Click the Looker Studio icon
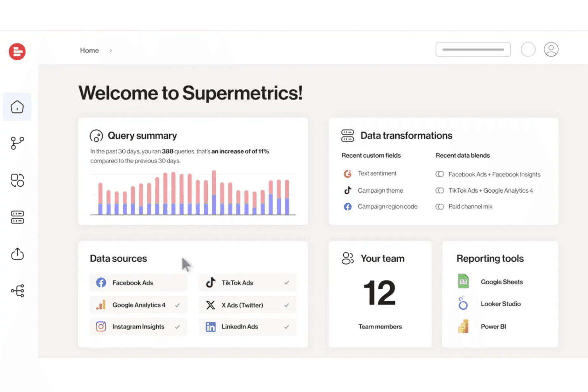 (463, 303)
